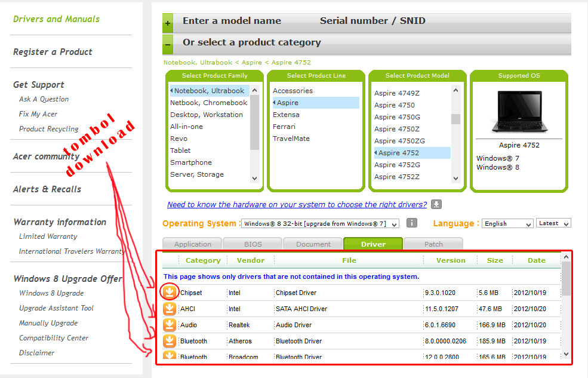Open Manually Upgrade link
The image size is (588, 378).
point(48,323)
